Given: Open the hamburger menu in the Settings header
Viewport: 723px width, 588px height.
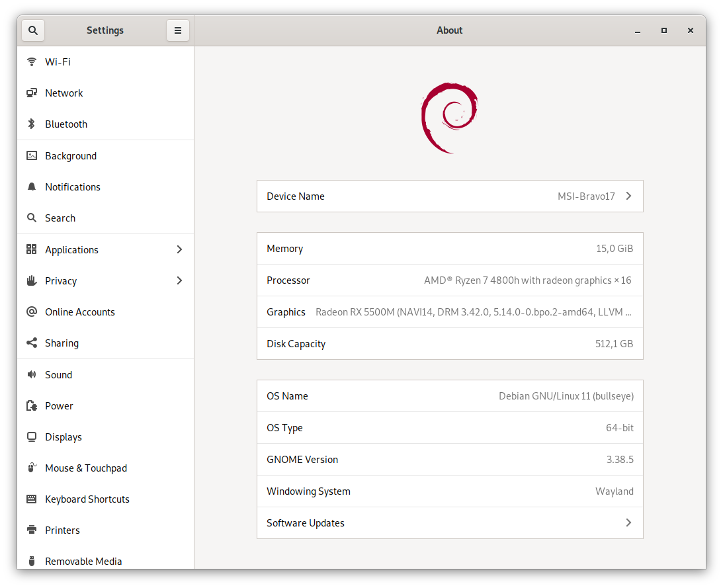Looking at the screenshot, I should click(177, 30).
